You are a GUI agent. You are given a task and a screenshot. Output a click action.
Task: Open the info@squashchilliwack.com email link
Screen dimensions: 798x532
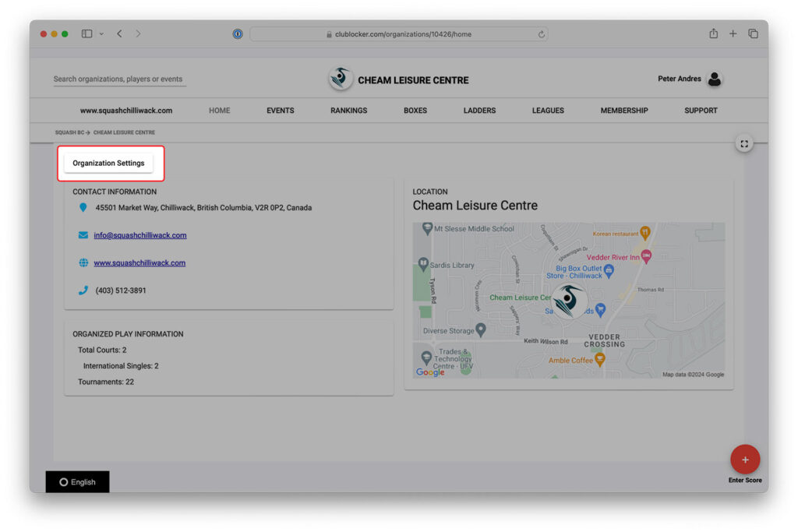click(x=140, y=235)
